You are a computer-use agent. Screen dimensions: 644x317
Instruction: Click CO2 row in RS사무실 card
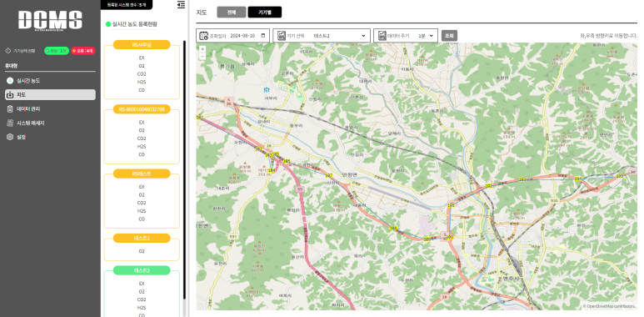[142, 74]
